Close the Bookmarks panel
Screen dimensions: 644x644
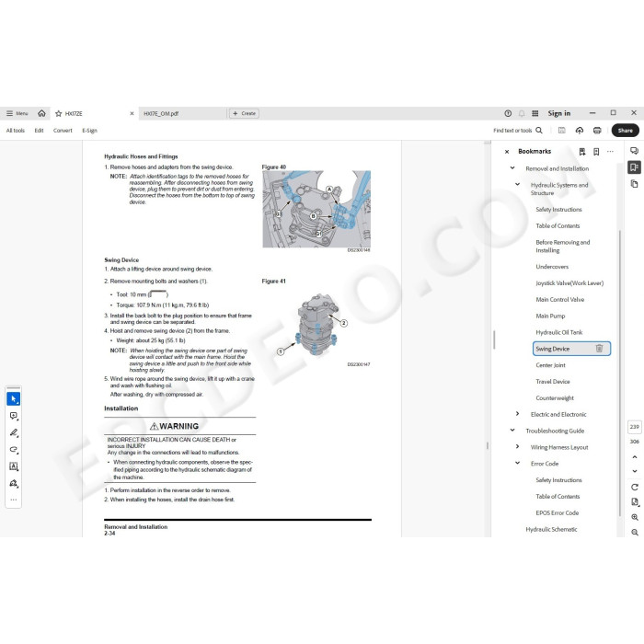point(507,152)
